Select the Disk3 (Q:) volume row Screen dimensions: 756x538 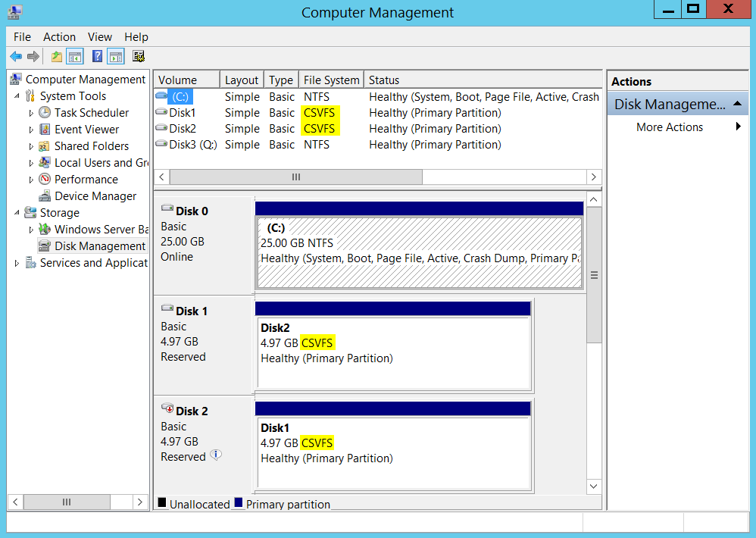pyautogui.click(x=193, y=145)
